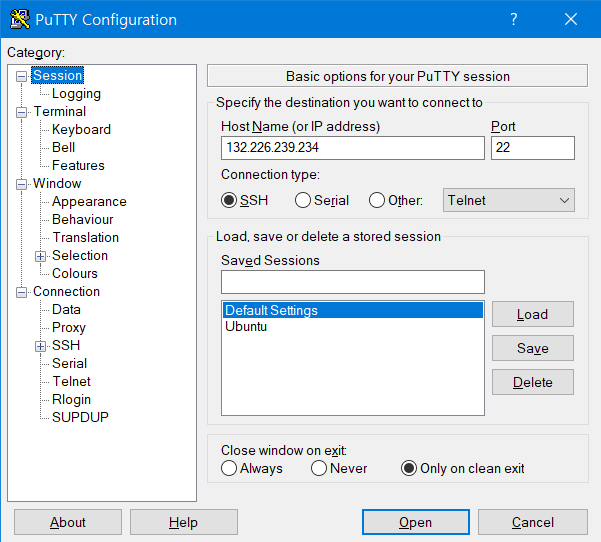Open the Serial category in the tree
Viewport: 601px width, 542px height.
69,364
